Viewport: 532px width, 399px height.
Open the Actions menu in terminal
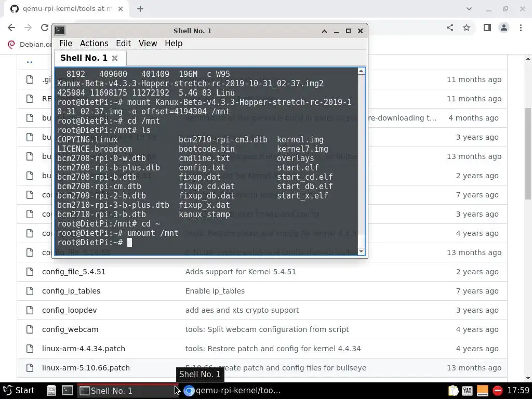click(x=94, y=44)
